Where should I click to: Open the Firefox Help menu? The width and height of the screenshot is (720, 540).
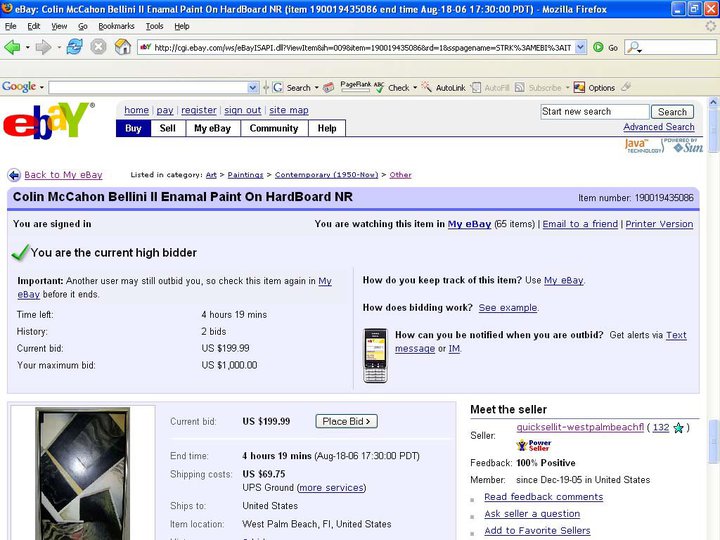click(x=182, y=26)
